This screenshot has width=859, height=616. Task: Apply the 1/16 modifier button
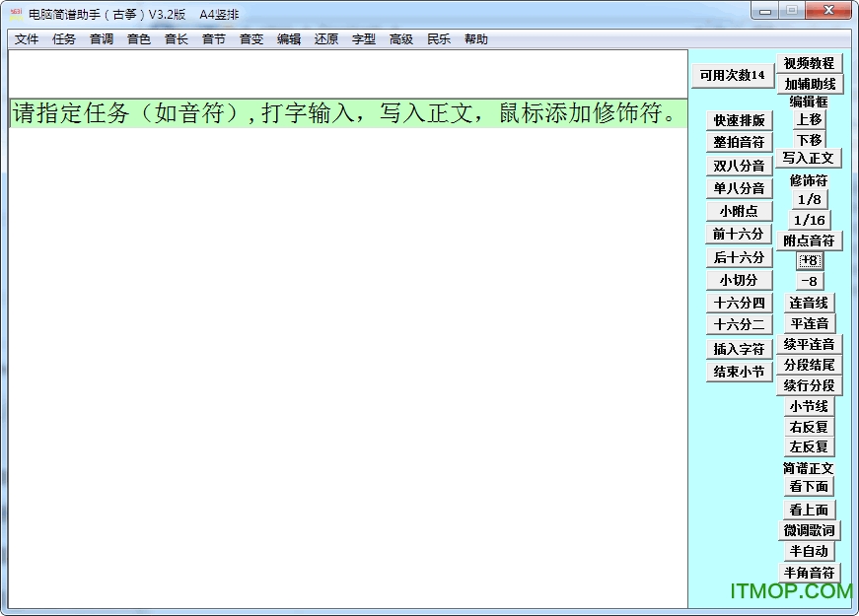pos(809,220)
